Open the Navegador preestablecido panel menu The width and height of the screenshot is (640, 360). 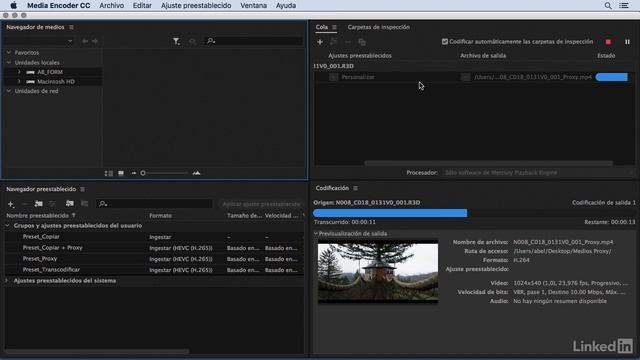coord(82,189)
